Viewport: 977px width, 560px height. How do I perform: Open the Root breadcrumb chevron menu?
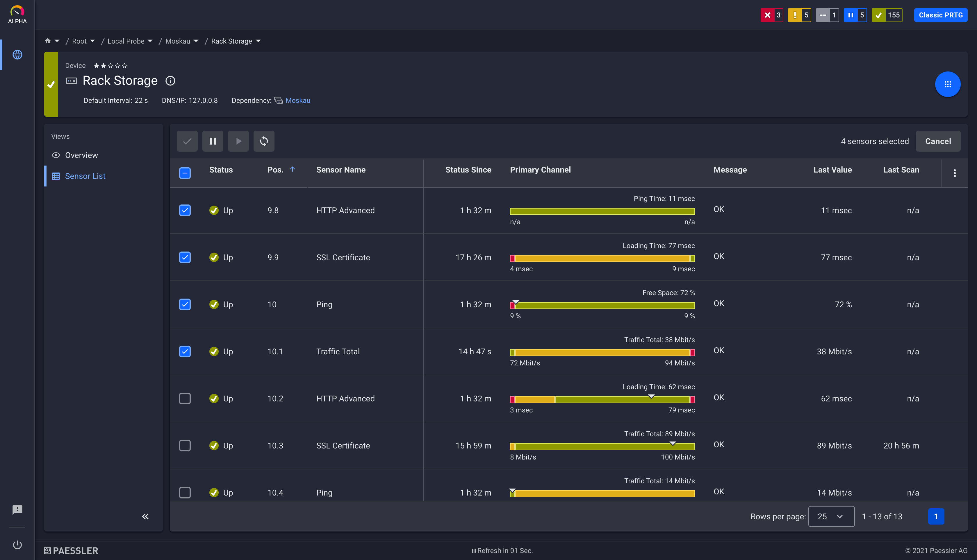click(92, 41)
